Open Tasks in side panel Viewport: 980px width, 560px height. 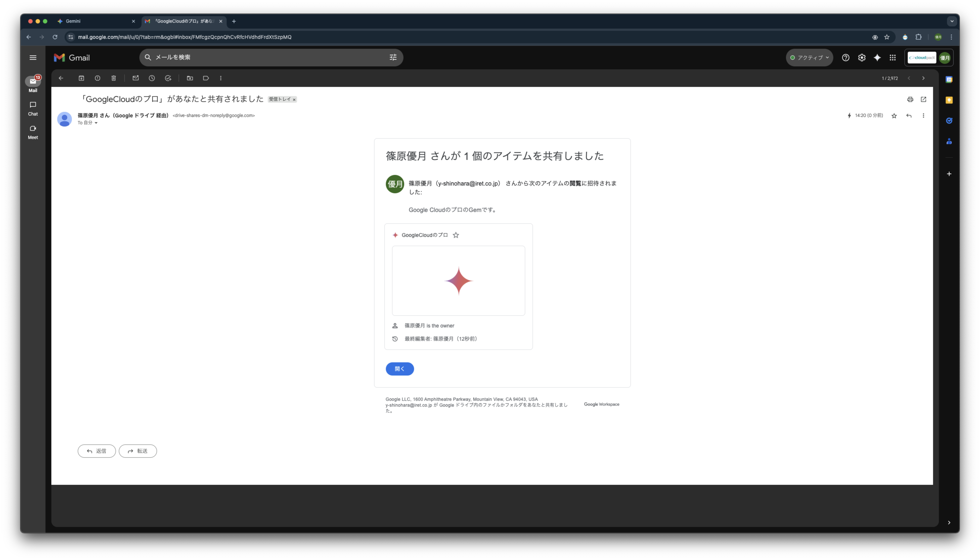tap(949, 121)
